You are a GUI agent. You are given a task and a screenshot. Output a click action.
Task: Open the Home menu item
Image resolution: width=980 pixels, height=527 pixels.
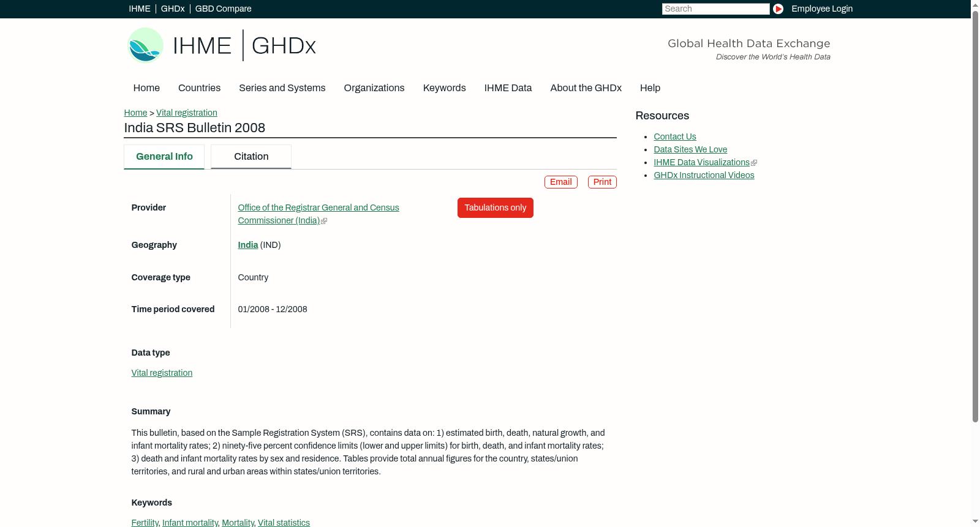[x=146, y=88]
